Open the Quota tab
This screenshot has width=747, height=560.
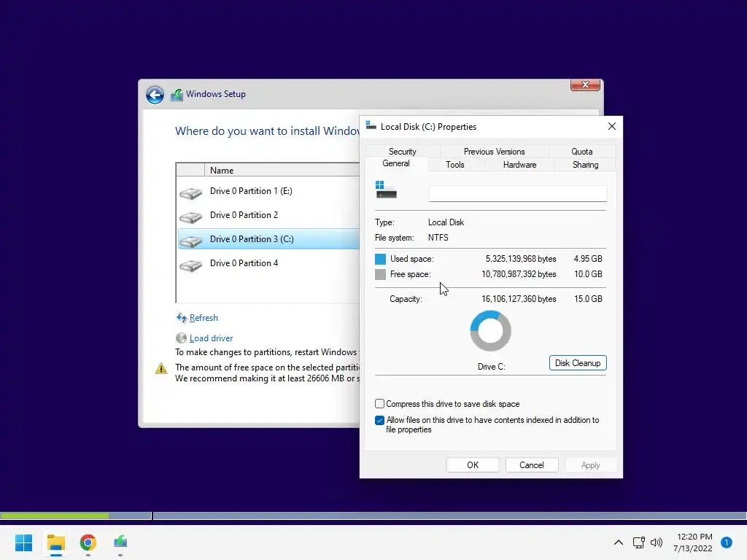pos(581,152)
